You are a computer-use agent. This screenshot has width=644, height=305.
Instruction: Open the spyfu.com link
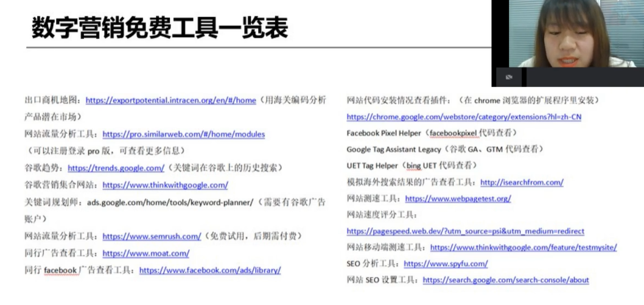tap(446, 264)
